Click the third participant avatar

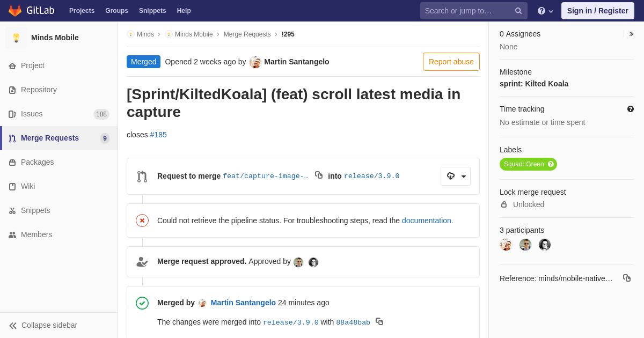545,245
